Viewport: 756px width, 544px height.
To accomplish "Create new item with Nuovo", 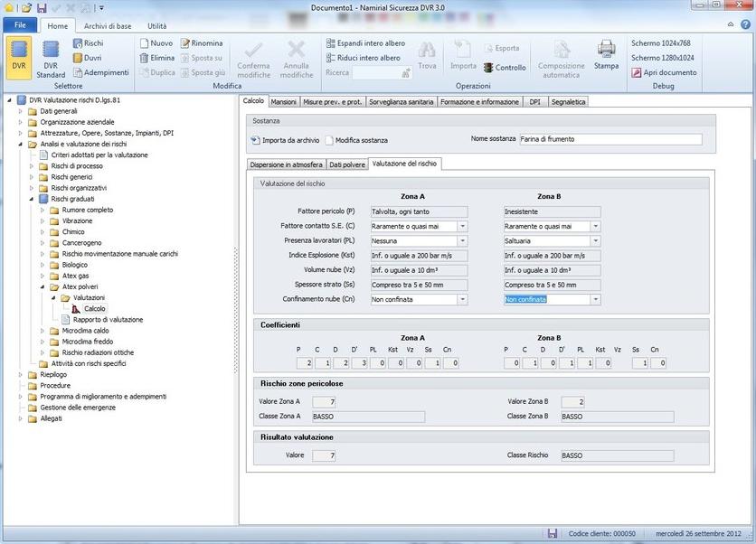I will pyautogui.click(x=144, y=43).
